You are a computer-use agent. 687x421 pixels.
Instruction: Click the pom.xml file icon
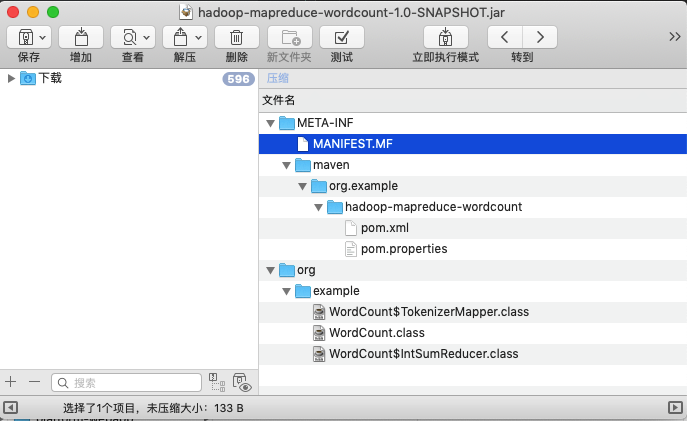click(351, 228)
